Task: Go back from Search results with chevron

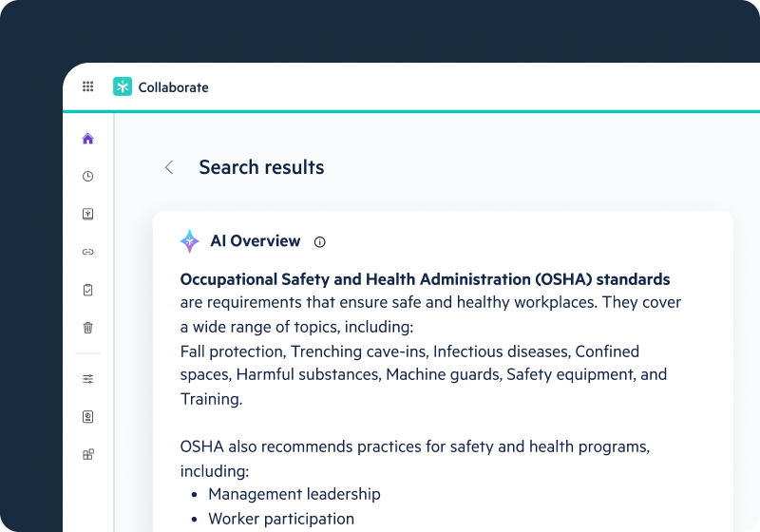Action: point(169,167)
